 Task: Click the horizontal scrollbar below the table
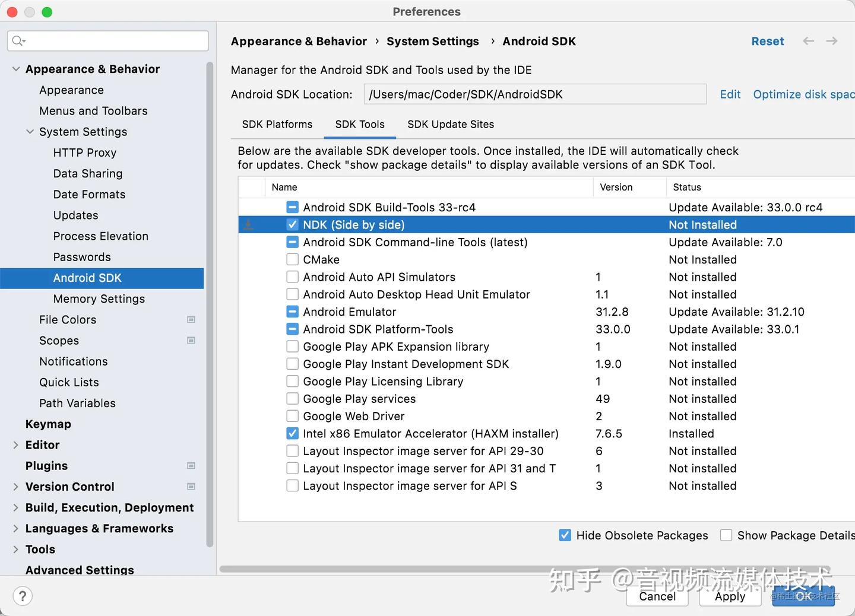(x=522, y=569)
